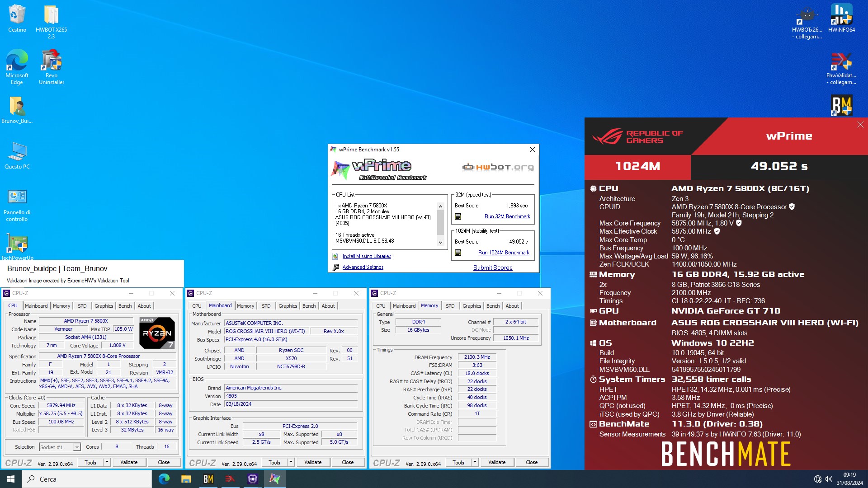The image size is (868, 488).
Task: Switch to ExtremeHW validation tool taskbar icon
Action: coord(230,479)
